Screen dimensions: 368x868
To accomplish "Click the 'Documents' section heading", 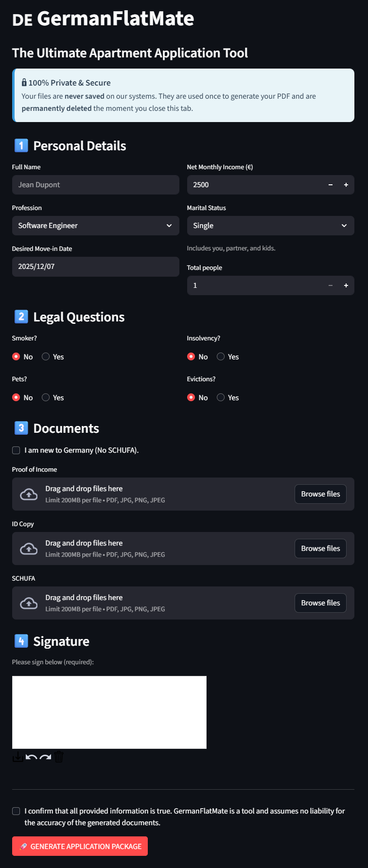I will [66, 428].
